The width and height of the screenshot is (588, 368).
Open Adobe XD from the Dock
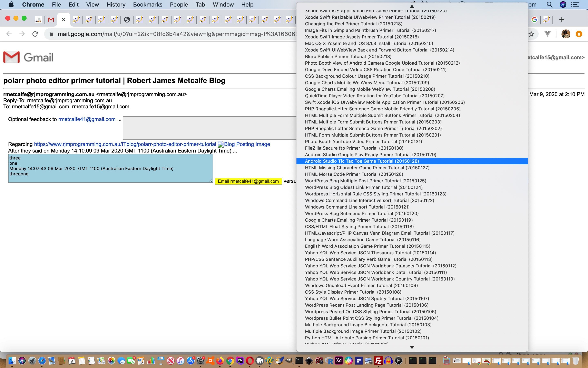[x=339, y=360]
